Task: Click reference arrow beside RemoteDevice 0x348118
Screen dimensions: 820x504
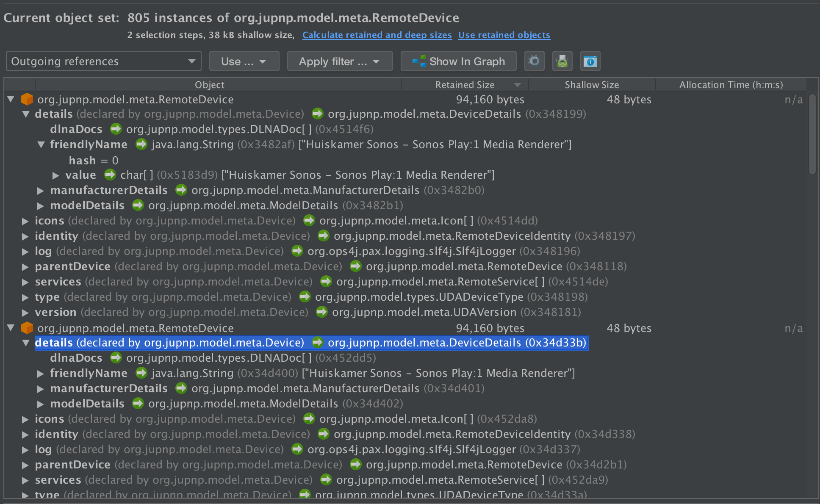Action: pyautogui.click(x=356, y=266)
